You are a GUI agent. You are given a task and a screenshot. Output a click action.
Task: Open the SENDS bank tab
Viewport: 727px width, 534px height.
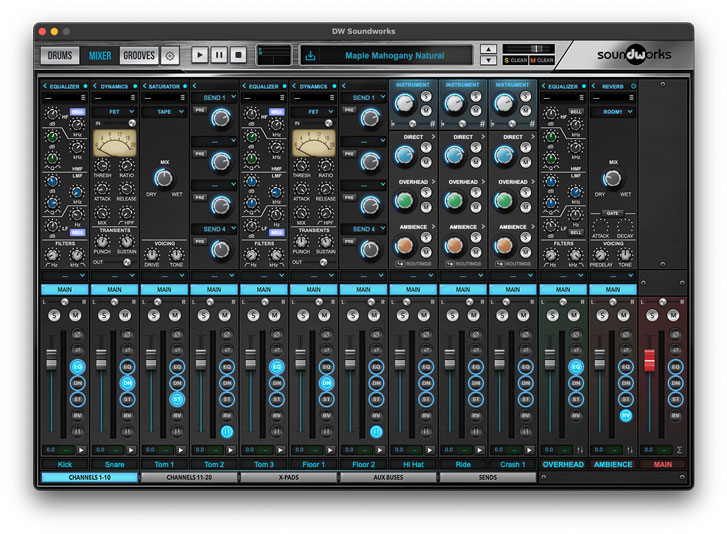coord(488,477)
